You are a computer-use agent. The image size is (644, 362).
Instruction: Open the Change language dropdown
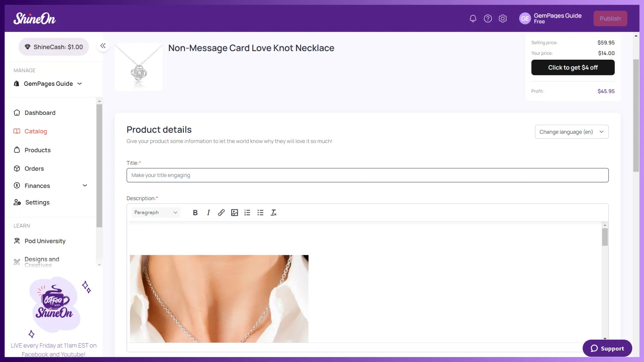[x=571, y=132]
